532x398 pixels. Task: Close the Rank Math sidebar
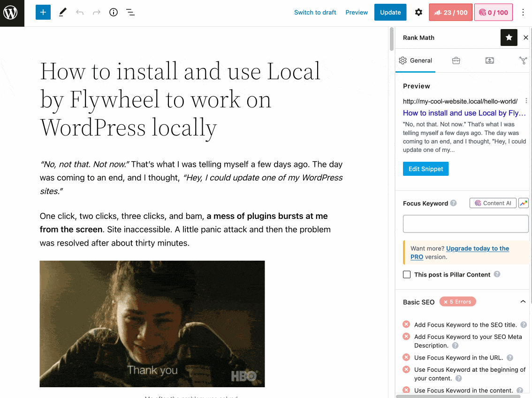(525, 38)
